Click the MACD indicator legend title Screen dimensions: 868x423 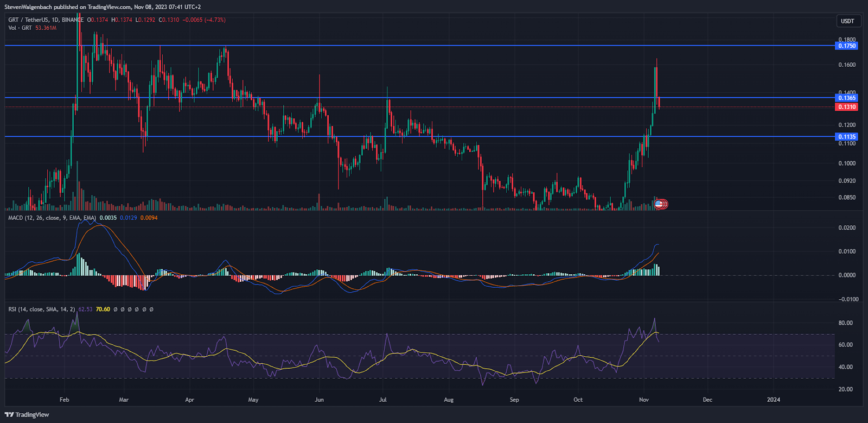pyautogui.click(x=52, y=218)
